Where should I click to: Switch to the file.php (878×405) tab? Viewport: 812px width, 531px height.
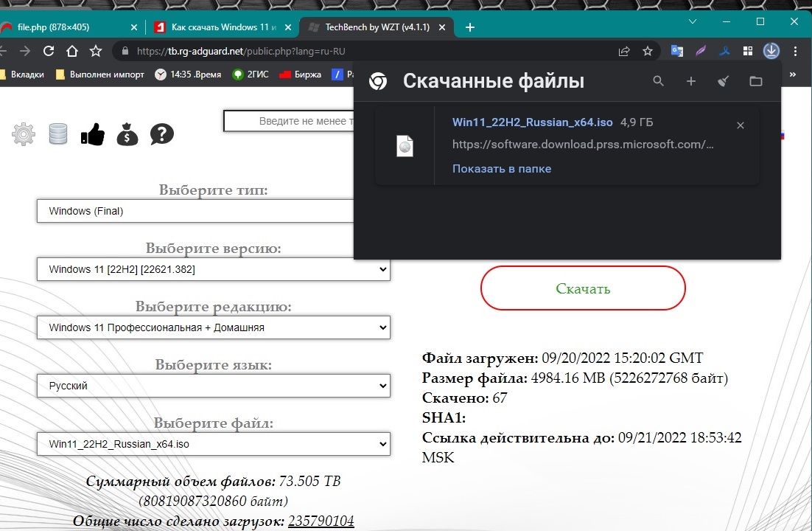point(53,27)
